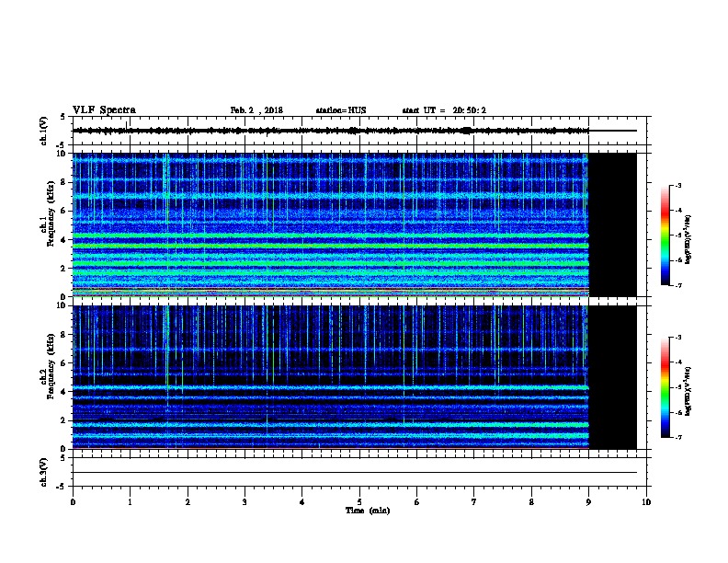Click the ch.1 spectrogram color scale bar
Screen dimensions: 728x563
[x=665, y=236]
